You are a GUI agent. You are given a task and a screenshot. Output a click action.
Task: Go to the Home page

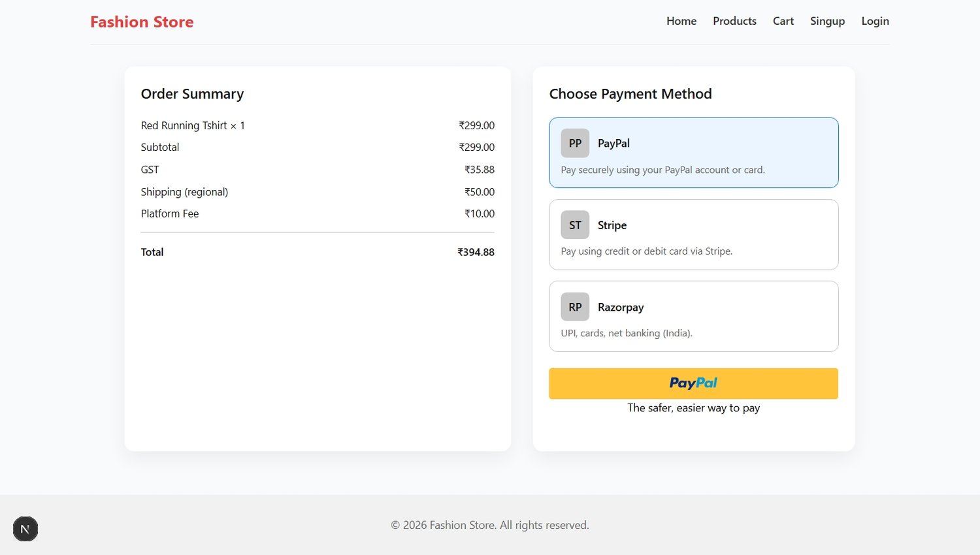pyautogui.click(x=681, y=21)
